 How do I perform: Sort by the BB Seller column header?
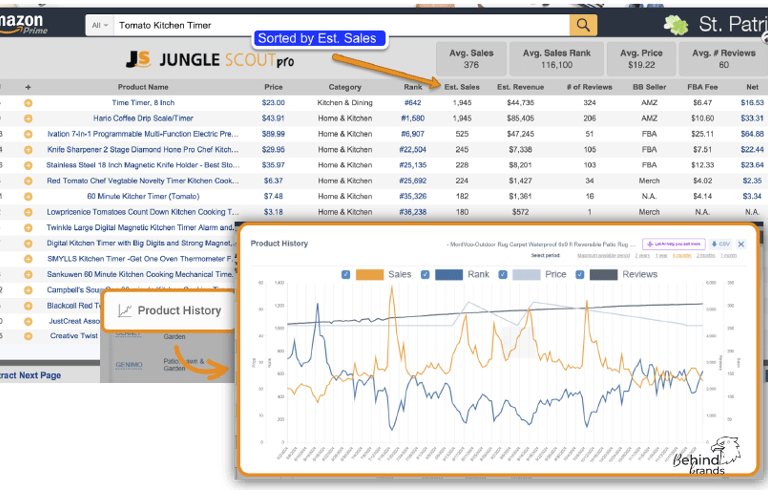click(x=649, y=87)
